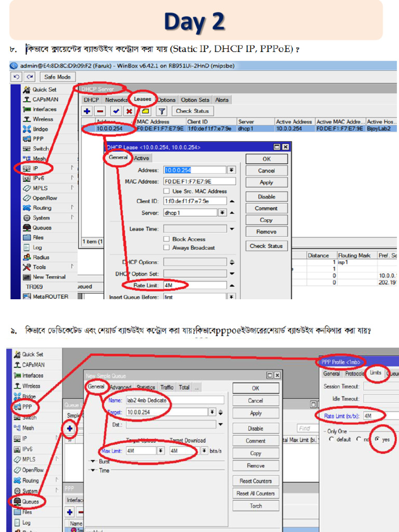
Task: Click Check Status in DHCP Lease dialog
Action: pyautogui.click(x=267, y=246)
